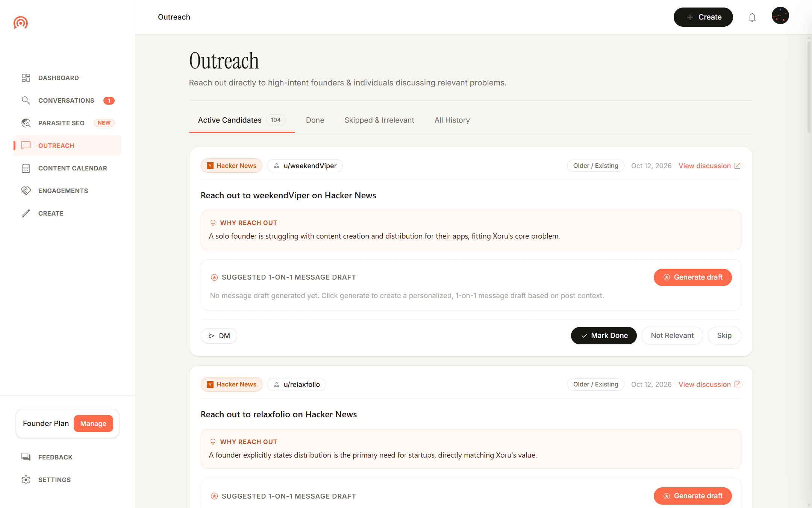Click Oct 12, 2026 date on weekendViper card

point(651,166)
